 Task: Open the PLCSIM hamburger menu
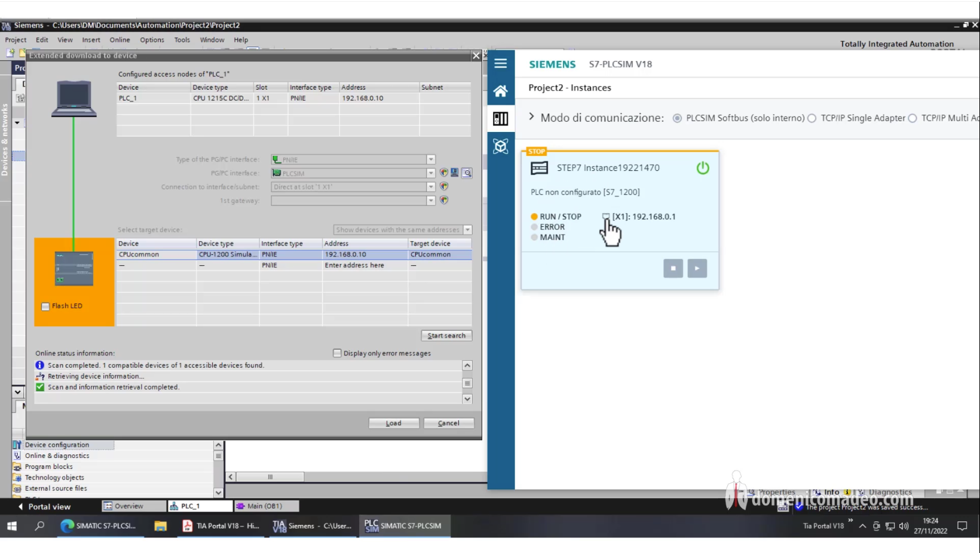500,63
